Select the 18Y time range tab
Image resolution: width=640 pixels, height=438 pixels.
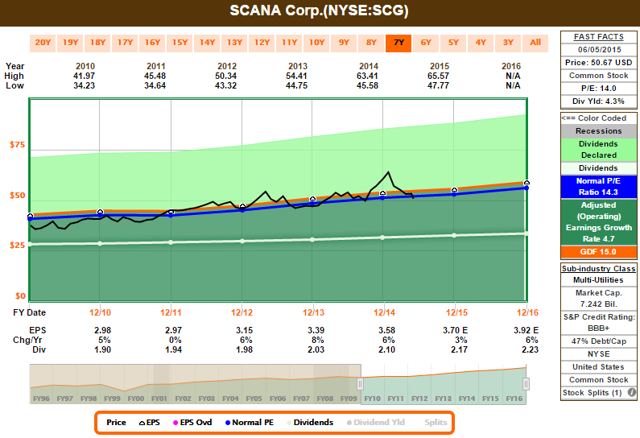[97, 43]
